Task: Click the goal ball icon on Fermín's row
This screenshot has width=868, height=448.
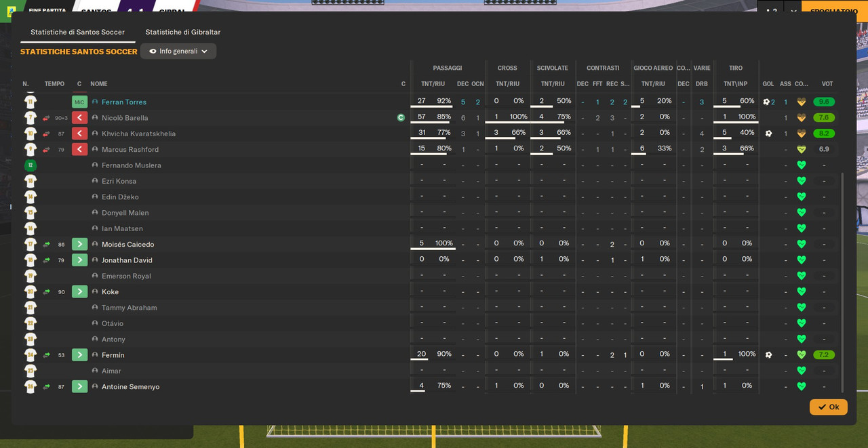Action: [x=768, y=354]
